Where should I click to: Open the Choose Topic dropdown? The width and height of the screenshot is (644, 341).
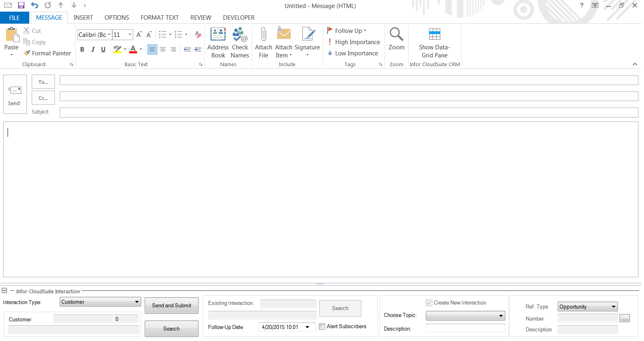click(x=501, y=316)
